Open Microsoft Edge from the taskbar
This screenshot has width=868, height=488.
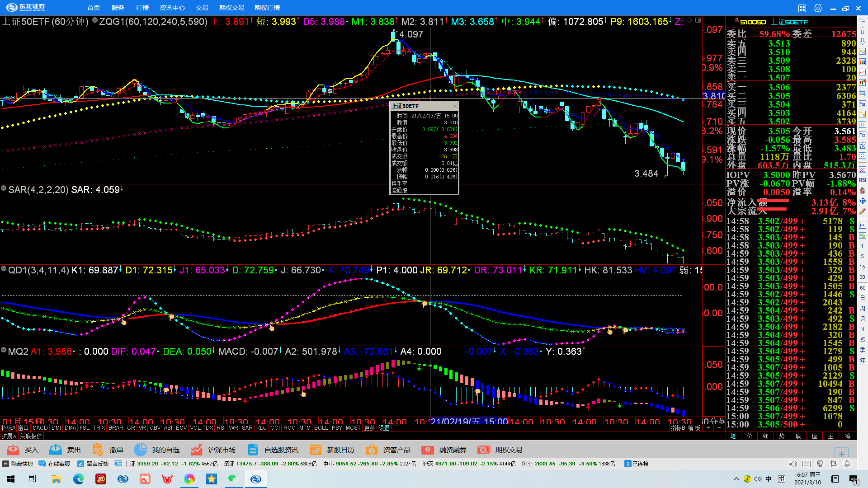click(79, 479)
